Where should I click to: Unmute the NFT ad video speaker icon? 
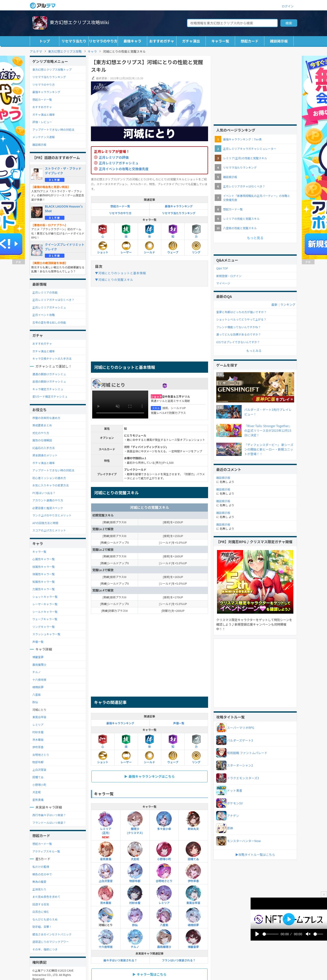[x=308, y=934]
